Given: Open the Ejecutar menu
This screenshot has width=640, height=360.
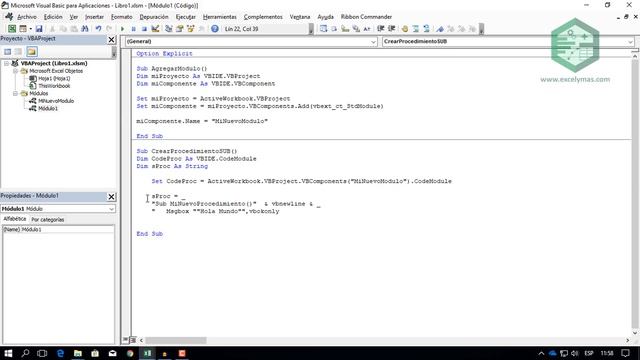Looking at the screenshot, I should click(x=186, y=17).
